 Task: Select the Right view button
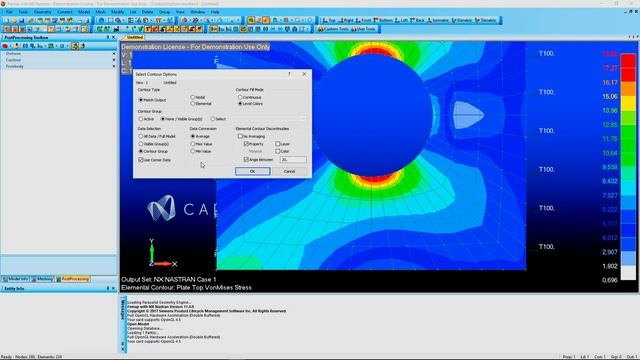coord(345,20)
